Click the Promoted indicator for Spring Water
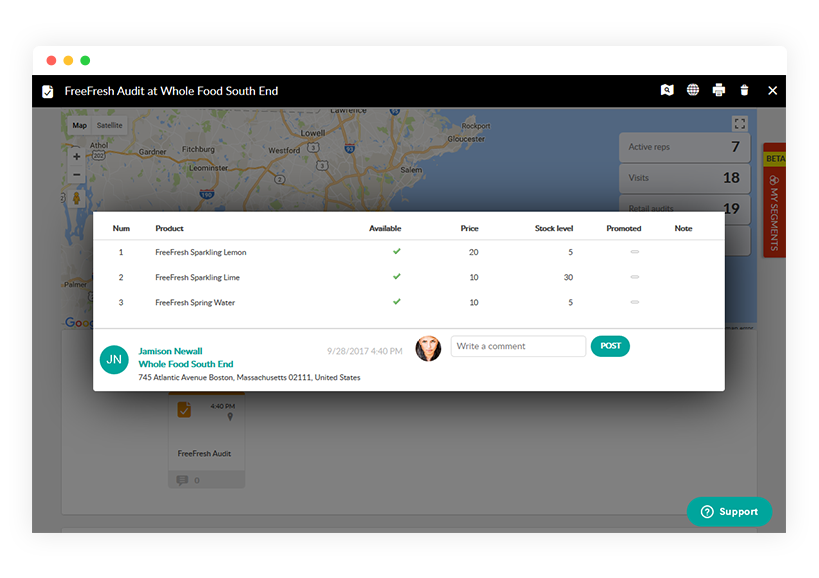 coord(634,302)
